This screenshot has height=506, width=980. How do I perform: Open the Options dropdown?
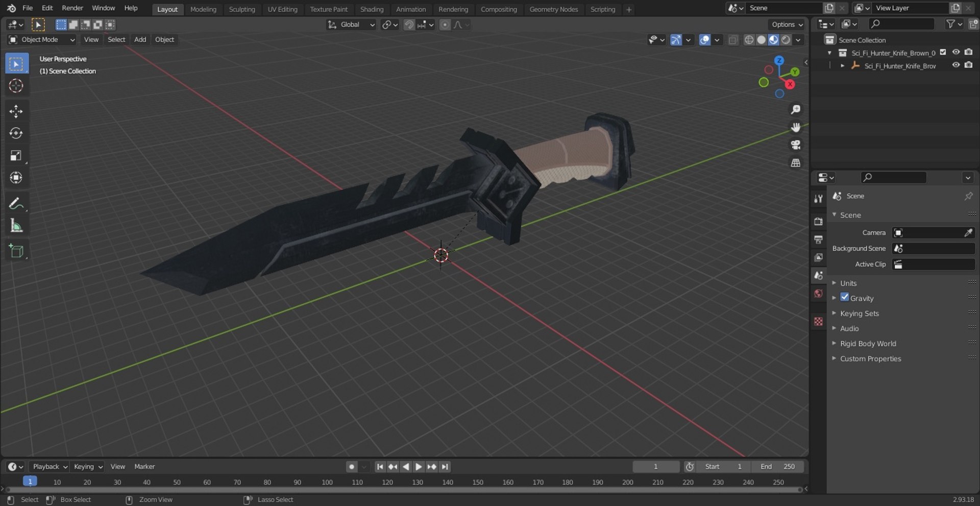coord(787,25)
